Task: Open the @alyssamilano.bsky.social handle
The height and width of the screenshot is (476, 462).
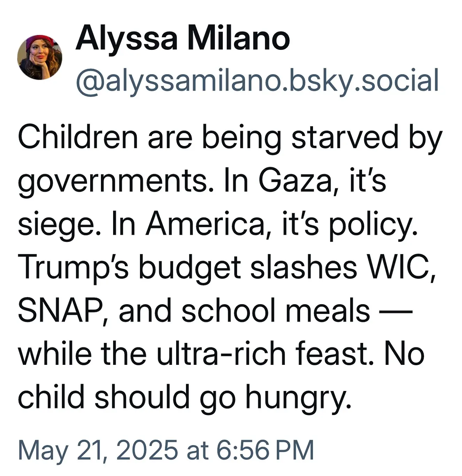Action: [x=257, y=81]
